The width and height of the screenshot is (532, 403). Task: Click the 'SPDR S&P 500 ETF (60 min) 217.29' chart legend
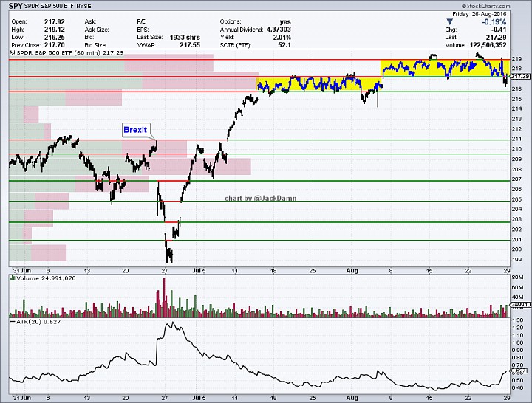click(70, 53)
